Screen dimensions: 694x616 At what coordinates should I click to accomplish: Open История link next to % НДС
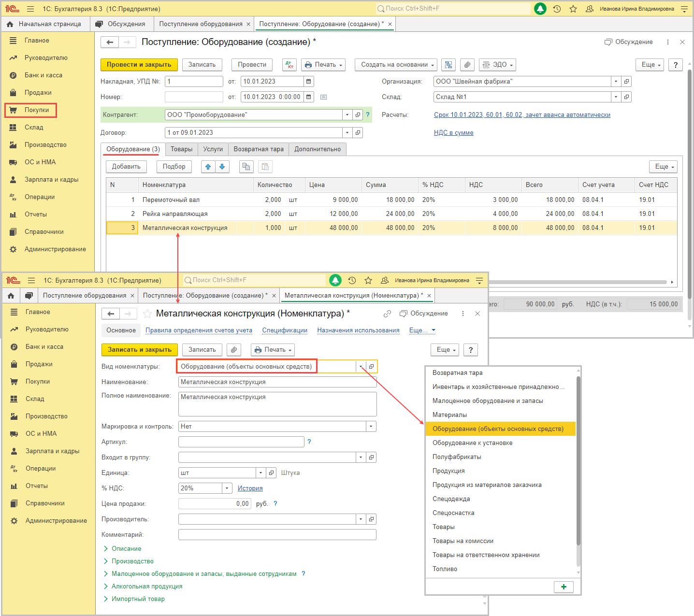[250, 488]
